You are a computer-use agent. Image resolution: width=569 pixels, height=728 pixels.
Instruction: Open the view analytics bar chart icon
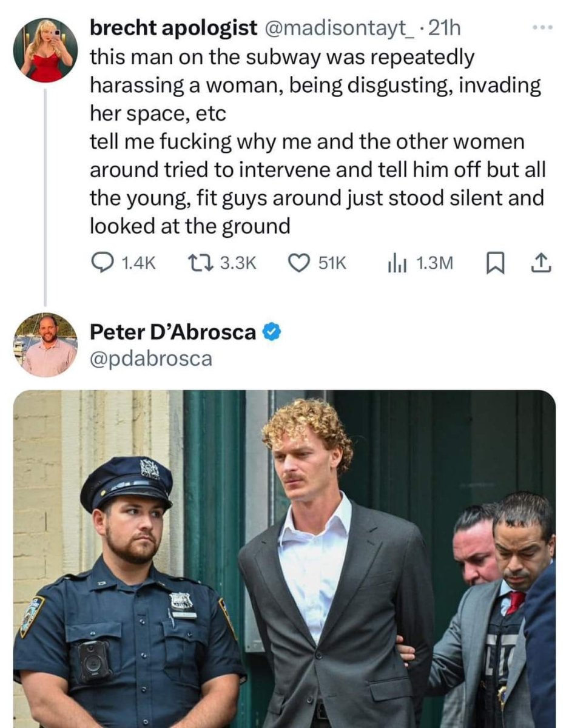396,262
